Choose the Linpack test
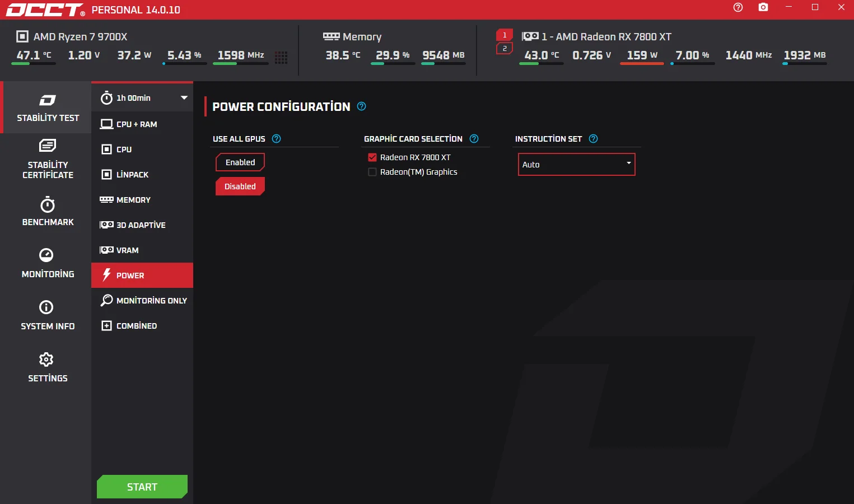Image resolution: width=854 pixels, height=504 pixels. [142, 175]
